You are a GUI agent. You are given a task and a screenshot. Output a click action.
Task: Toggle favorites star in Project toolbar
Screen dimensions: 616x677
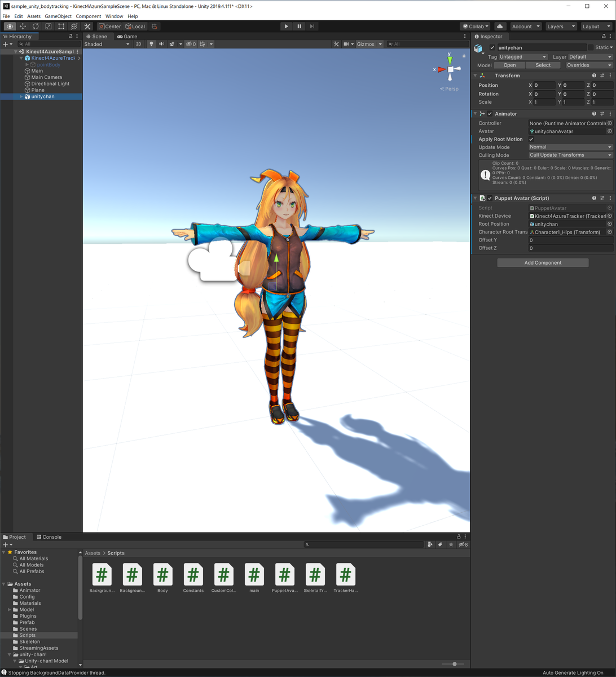click(x=451, y=544)
